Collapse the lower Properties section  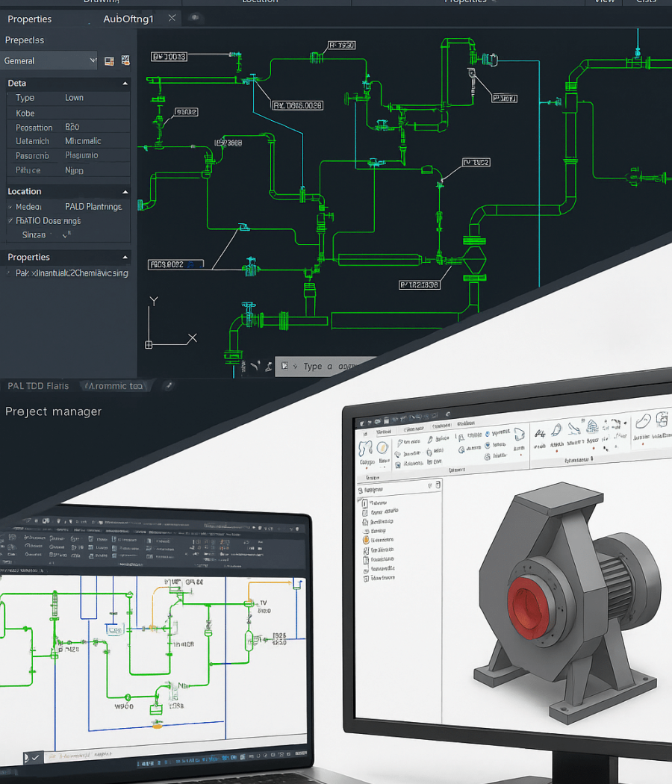tap(125, 258)
